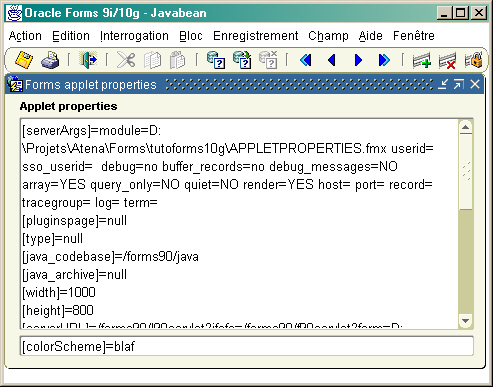Click inside the Applet properties text area
This screenshot has height=387, width=493.
(x=239, y=224)
